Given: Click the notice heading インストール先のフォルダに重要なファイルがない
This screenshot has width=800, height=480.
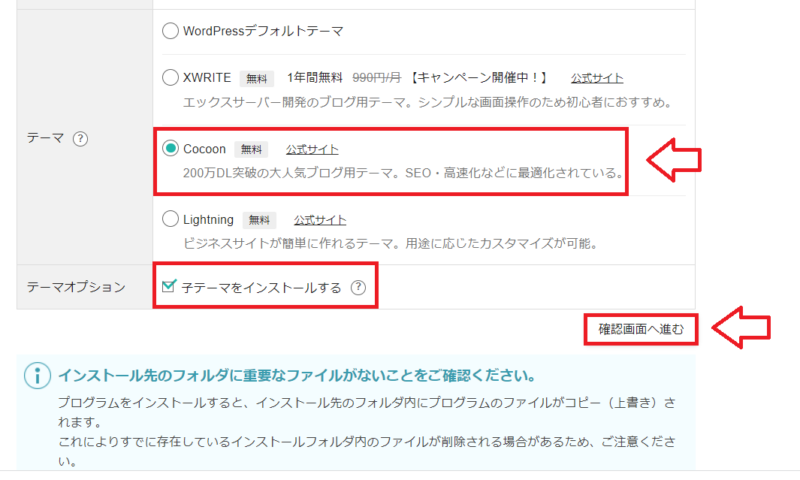Looking at the screenshot, I should [x=297, y=376].
